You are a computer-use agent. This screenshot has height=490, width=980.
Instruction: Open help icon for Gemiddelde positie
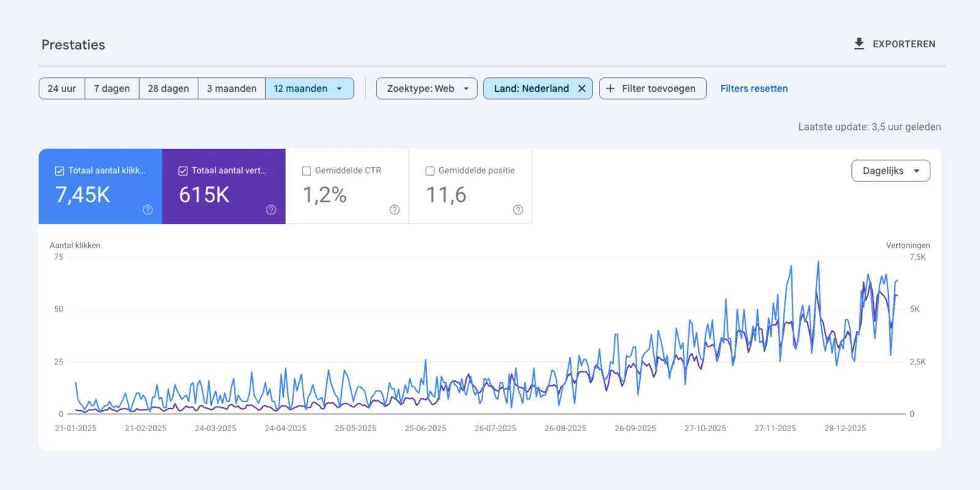[x=518, y=210]
